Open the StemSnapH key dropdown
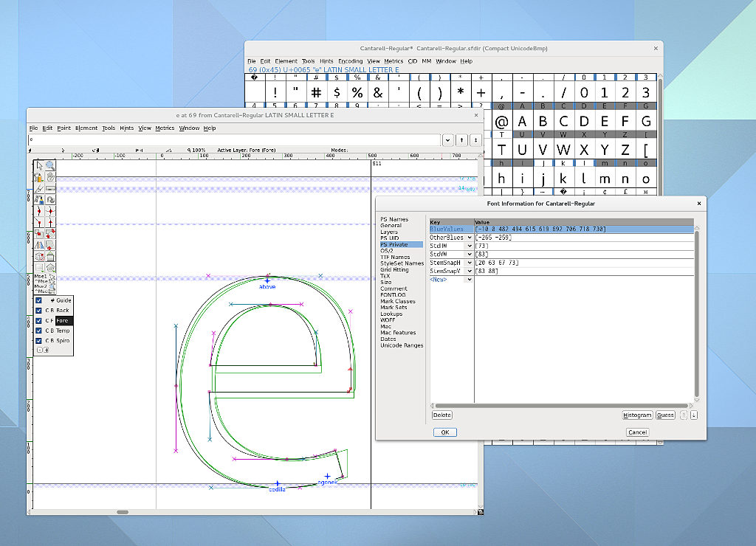The width and height of the screenshot is (756, 546). (469, 263)
